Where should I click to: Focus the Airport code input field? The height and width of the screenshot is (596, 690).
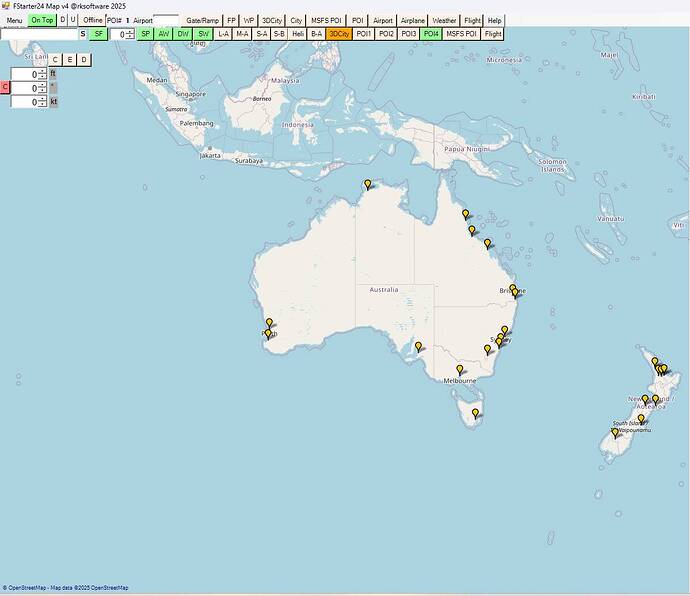click(x=166, y=20)
